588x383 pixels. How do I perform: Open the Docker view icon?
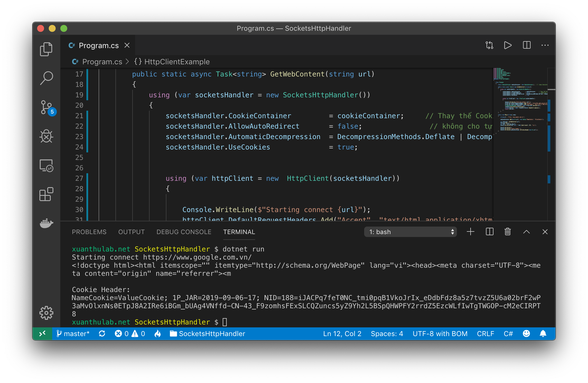[x=46, y=223]
